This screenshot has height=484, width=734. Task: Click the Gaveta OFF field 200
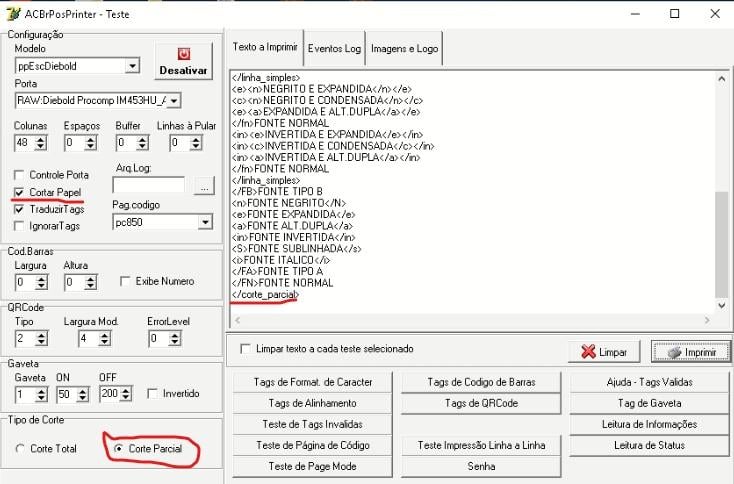pyautogui.click(x=110, y=394)
